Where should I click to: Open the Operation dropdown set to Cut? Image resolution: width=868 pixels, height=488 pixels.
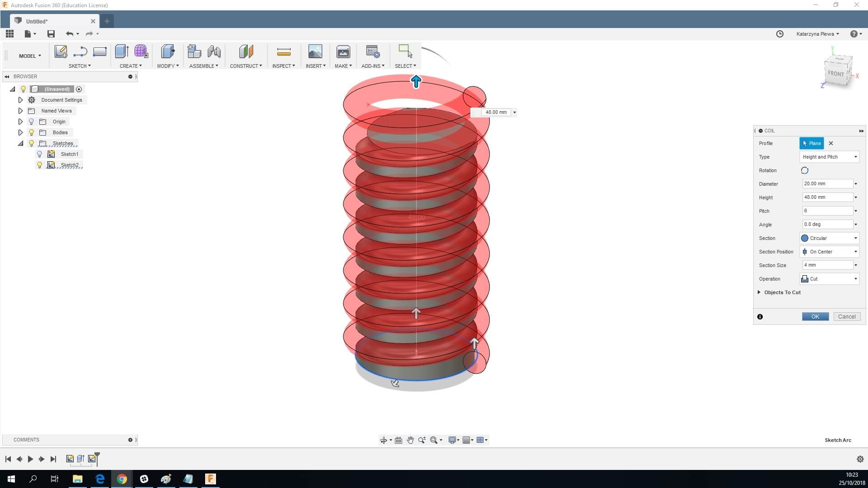coord(829,279)
